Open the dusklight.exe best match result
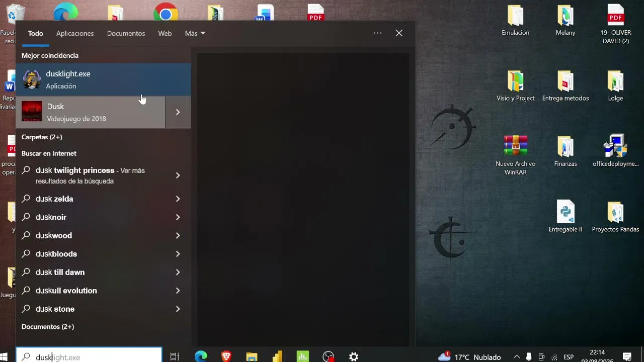The height and width of the screenshot is (362, 644). point(104,79)
